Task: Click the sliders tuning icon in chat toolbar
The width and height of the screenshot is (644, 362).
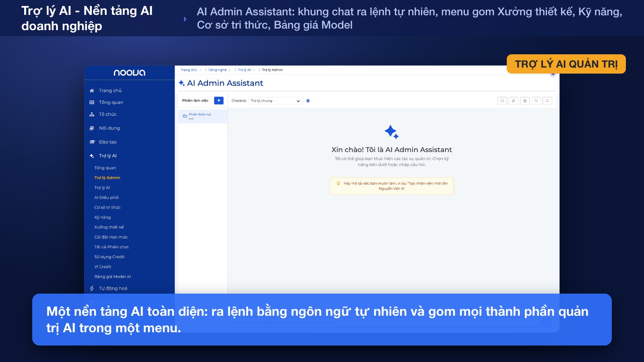Action: (502, 101)
